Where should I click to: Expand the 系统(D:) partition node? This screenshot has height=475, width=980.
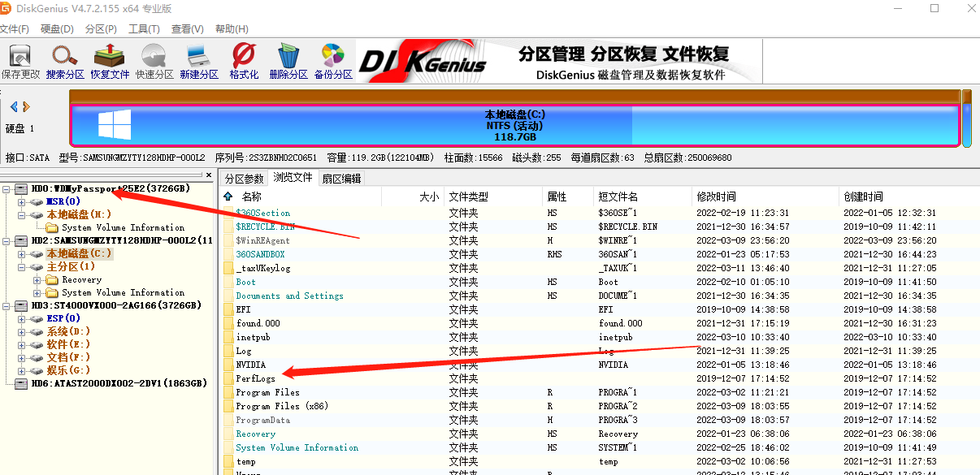tap(21, 331)
